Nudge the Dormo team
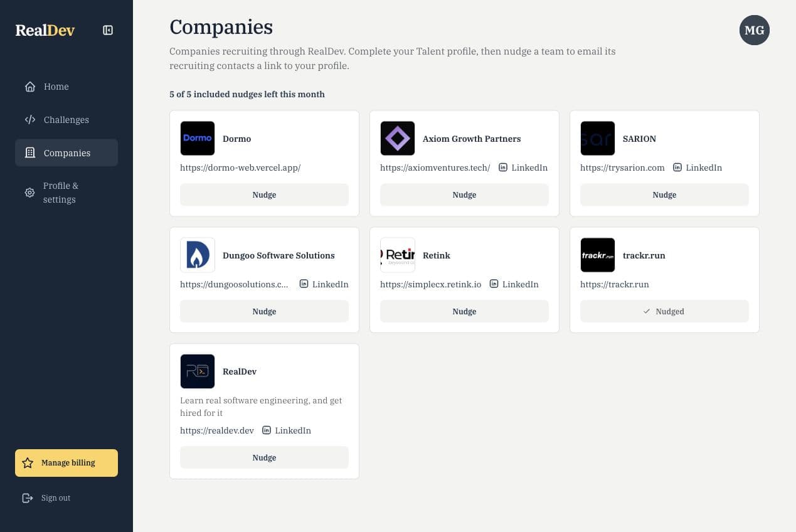The width and height of the screenshot is (796, 532). (264, 195)
